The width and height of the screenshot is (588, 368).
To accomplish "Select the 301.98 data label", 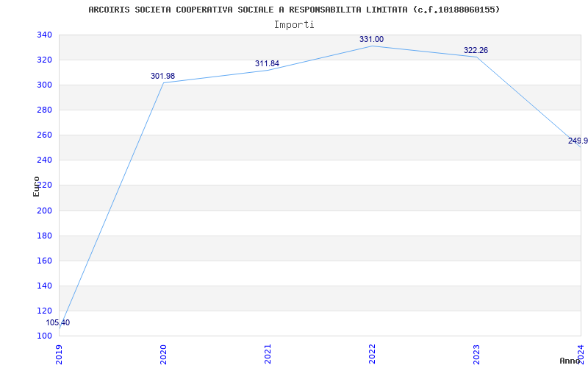I will tap(162, 77).
